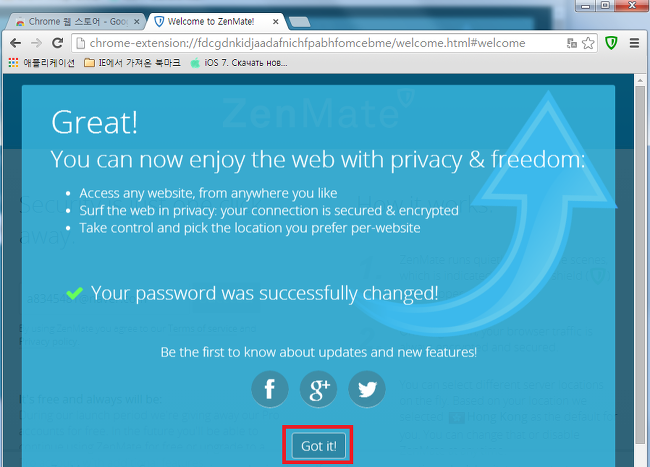Click the Google Plus share icon
This screenshot has height=467, width=650.
(318, 389)
